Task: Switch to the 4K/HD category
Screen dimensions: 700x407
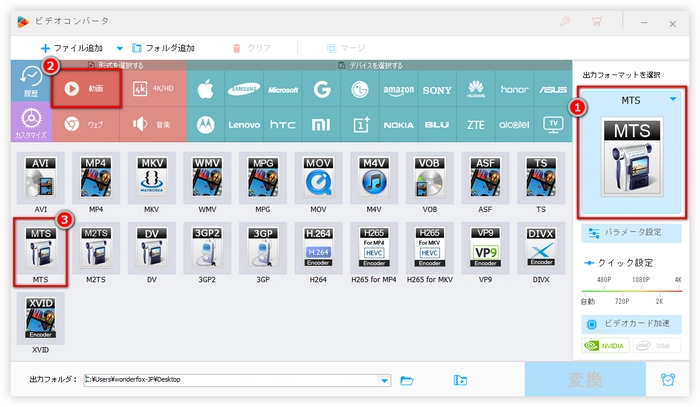Action: click(153, 88)
